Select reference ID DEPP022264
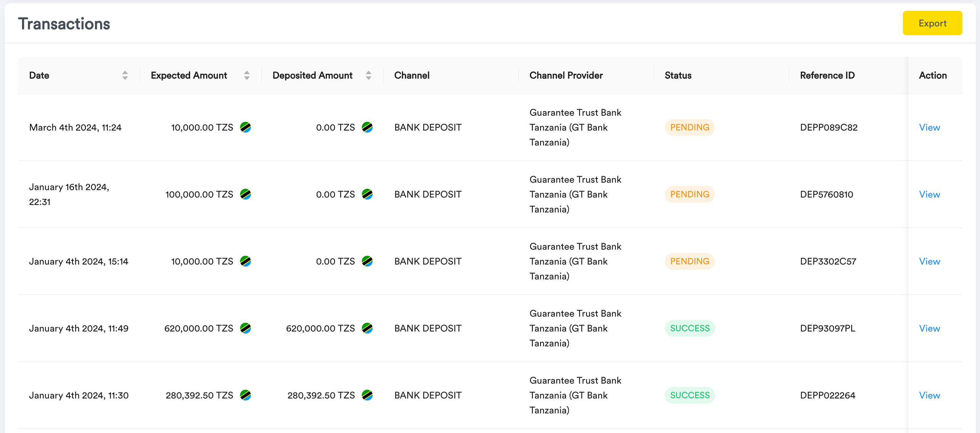The height and width of the screenshot is (433, 980). tap(827, 395)
